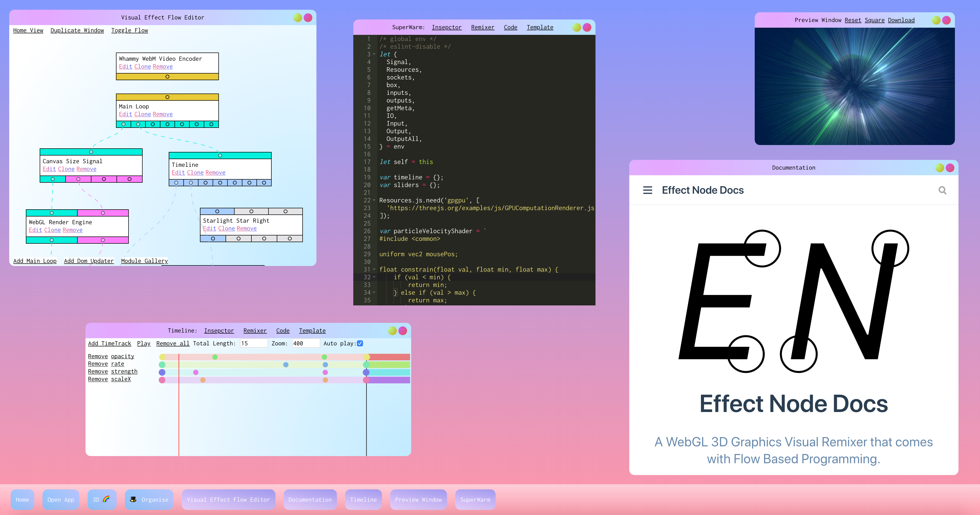The height and width of the screenshot is (515, 980).
Task: Click Download link in Preview Window
Action: pos(901,20)
